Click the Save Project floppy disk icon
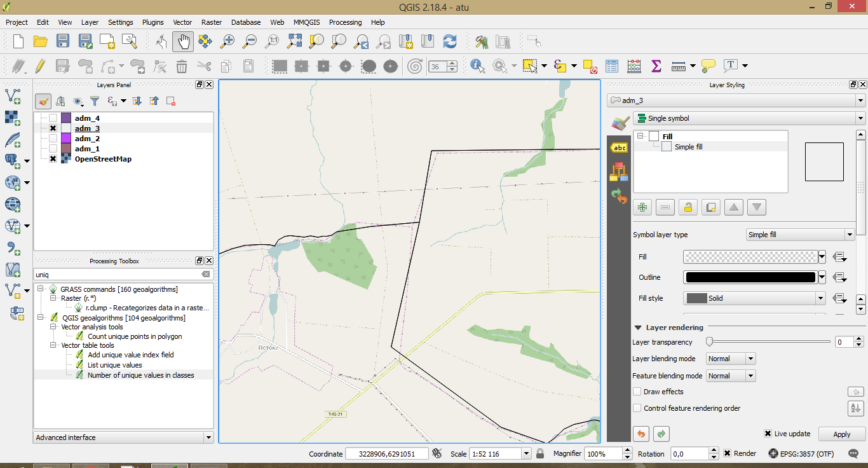Screen dimensions: 868x468 [62, 42]
